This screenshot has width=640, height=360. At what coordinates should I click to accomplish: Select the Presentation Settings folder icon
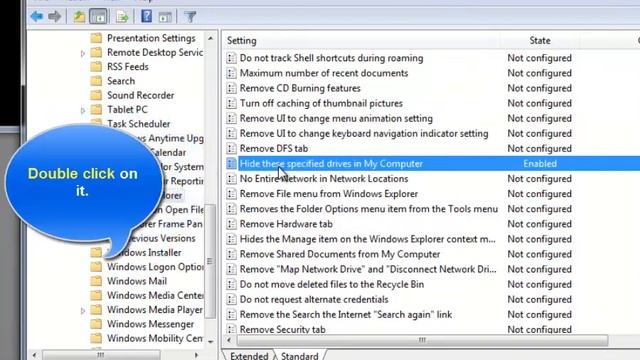coord(96,38)
